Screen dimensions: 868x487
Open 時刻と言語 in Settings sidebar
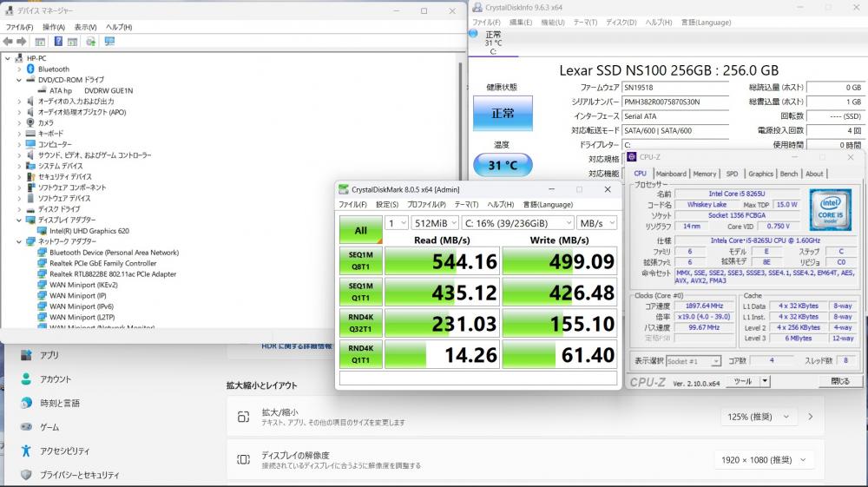59,404
